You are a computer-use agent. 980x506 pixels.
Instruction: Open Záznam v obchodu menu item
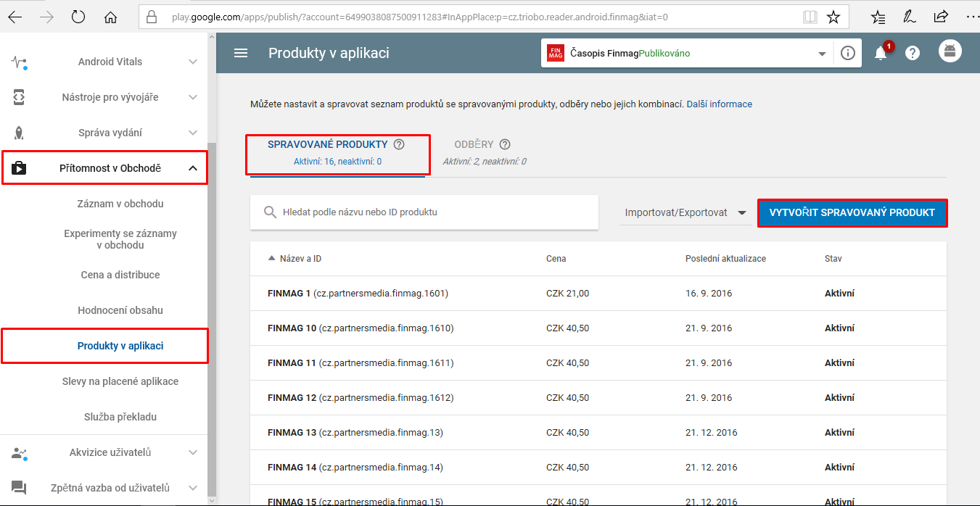pyautogui.click(x=120, y=204)
